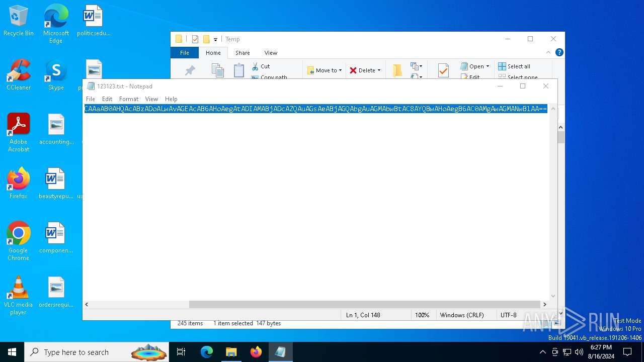Click the 100% zoom indicator in Notepad status bar
The image size is (644, 362).
422,315
